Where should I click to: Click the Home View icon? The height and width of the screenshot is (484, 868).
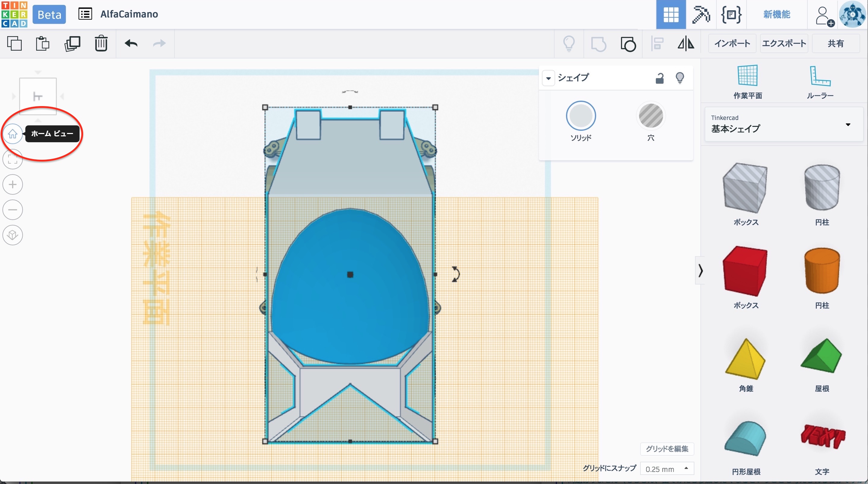tap(12, 134)
